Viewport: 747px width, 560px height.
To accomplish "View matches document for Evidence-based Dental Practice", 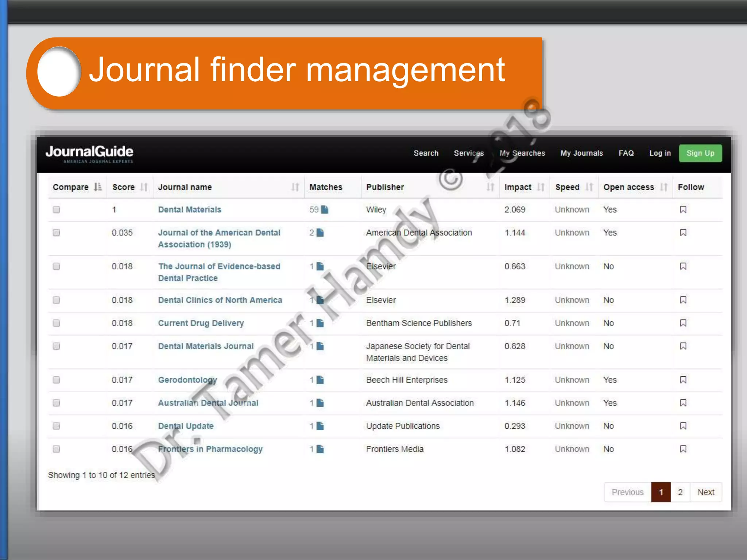I will (x=320, y=267).
